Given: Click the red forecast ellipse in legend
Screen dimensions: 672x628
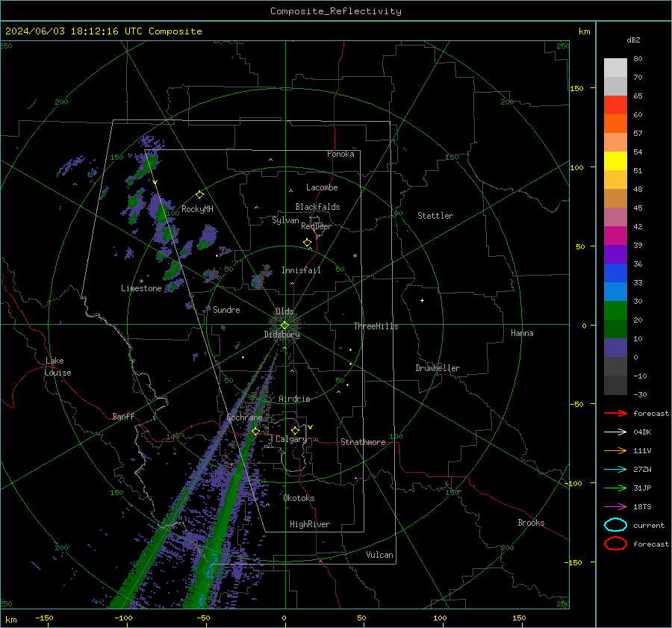Looking at the screenshot, I should [615, 544].
